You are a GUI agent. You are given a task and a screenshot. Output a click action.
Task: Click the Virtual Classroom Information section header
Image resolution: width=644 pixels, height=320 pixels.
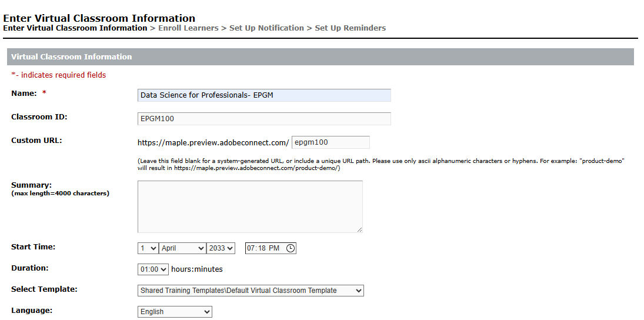tap(72, 57)
